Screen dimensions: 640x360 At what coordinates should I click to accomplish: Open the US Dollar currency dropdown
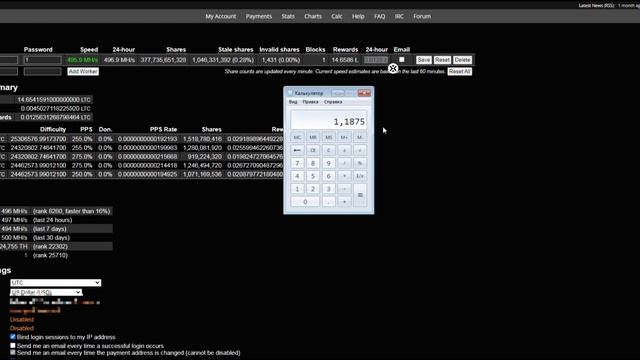(46, 292)
